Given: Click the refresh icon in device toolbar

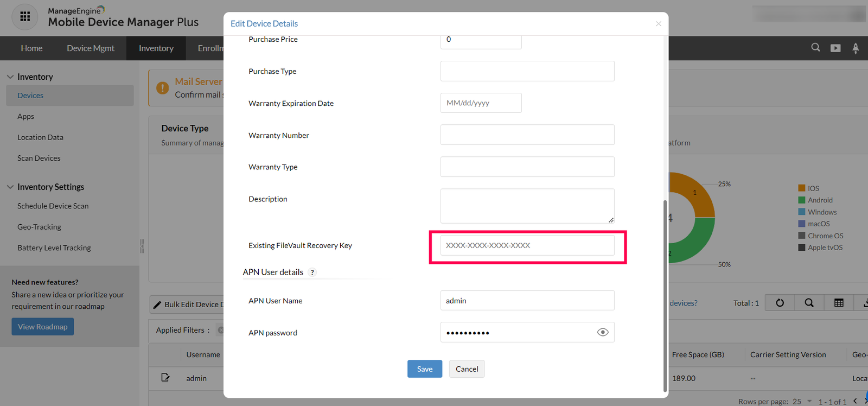Looking at the screenshot, I should [x=780, y=303].
